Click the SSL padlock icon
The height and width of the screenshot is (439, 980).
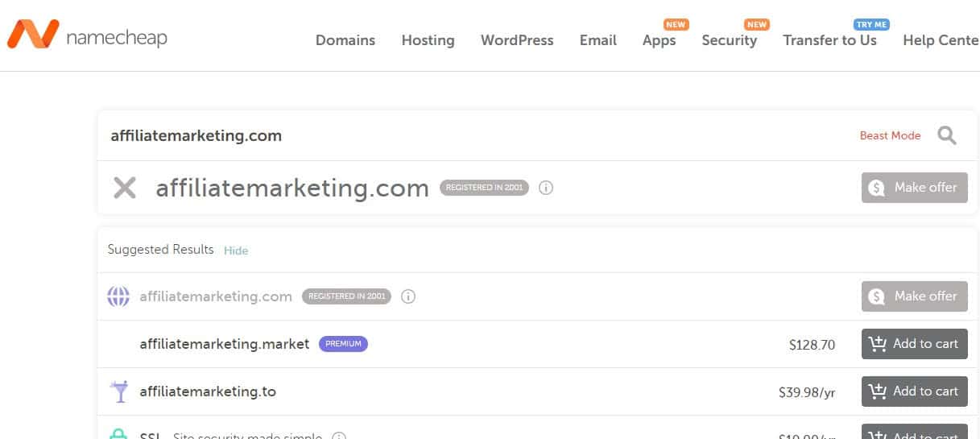coord(118,433)
